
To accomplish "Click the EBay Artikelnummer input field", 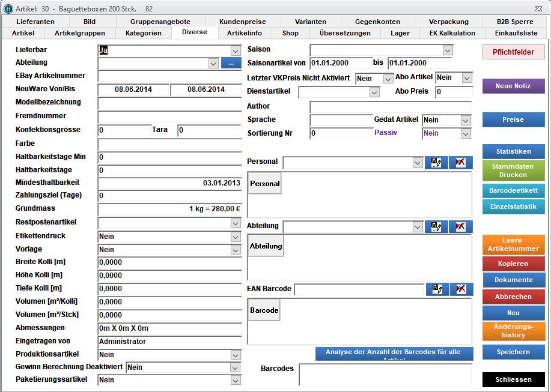I will click(169, 76).
